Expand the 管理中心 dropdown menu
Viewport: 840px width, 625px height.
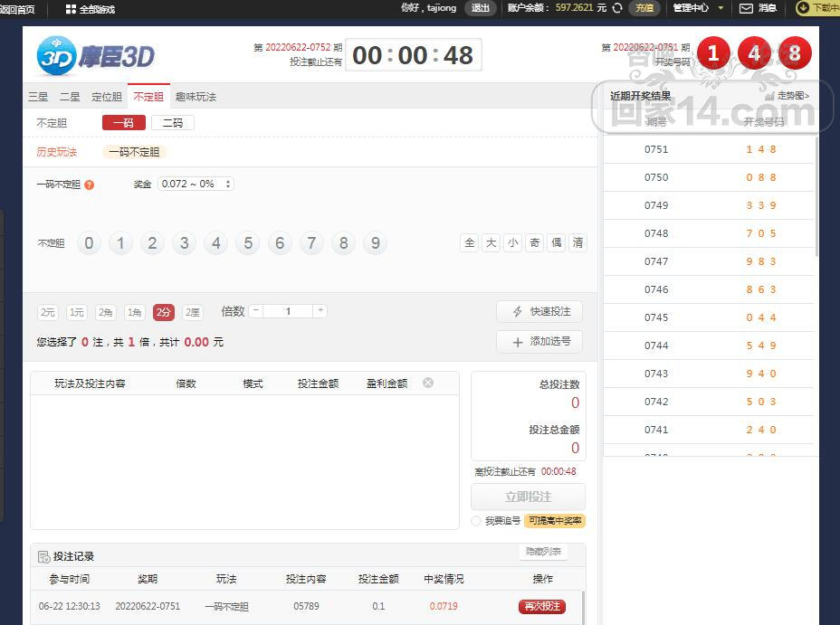[x=697, y=8]
